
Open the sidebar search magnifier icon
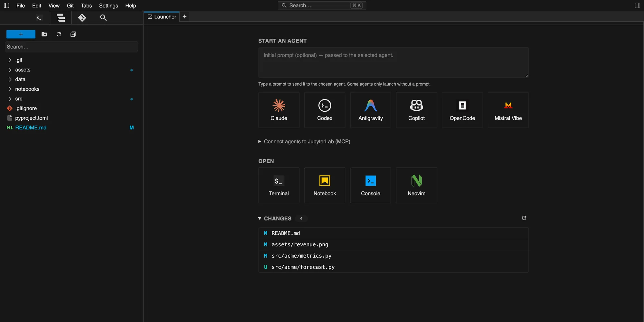click(103, 18)
